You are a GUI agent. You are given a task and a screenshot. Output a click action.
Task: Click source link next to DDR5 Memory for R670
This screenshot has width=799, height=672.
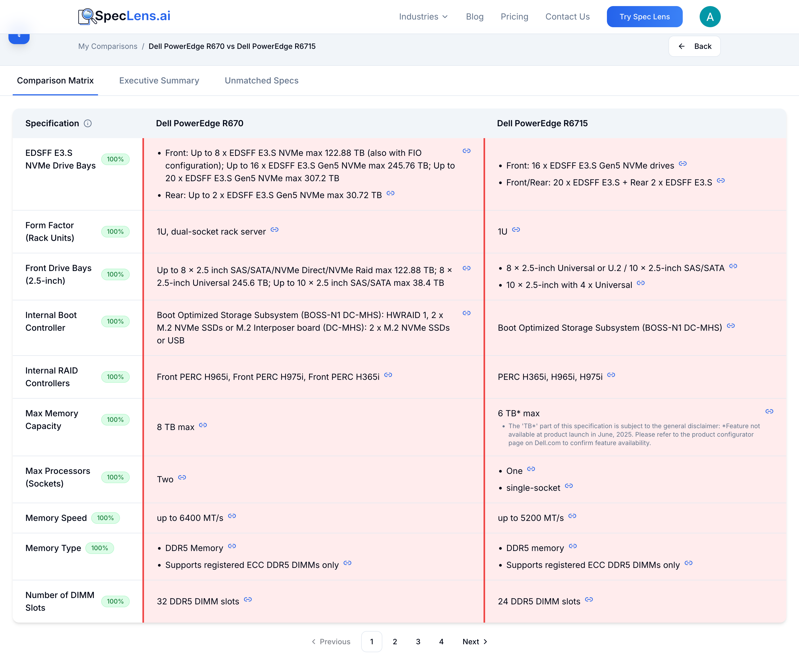point(232,546)
